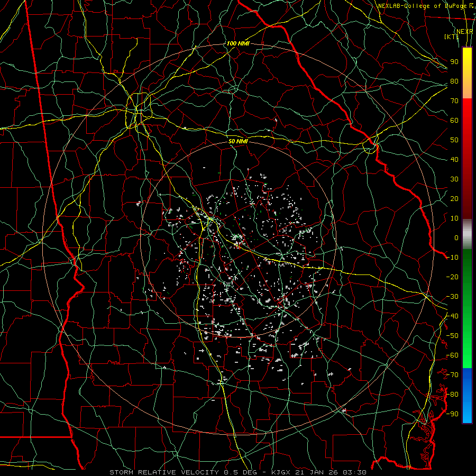Click the -20 value on the velocity scale

point(452,277)
